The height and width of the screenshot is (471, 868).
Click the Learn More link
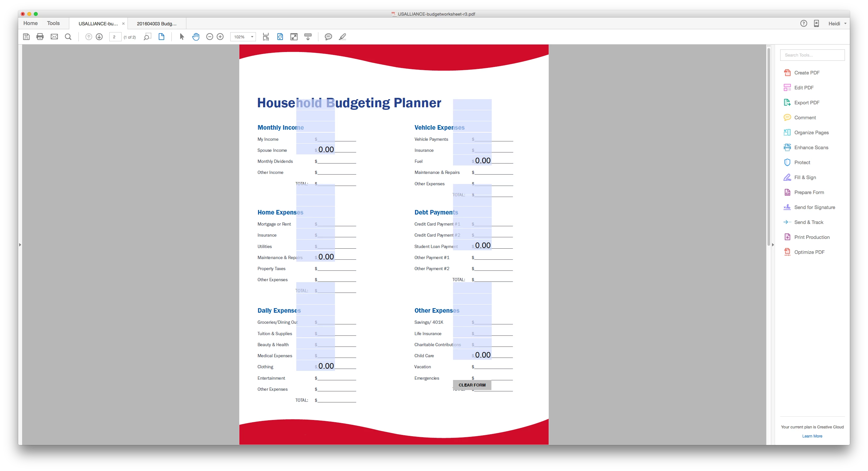812,436
